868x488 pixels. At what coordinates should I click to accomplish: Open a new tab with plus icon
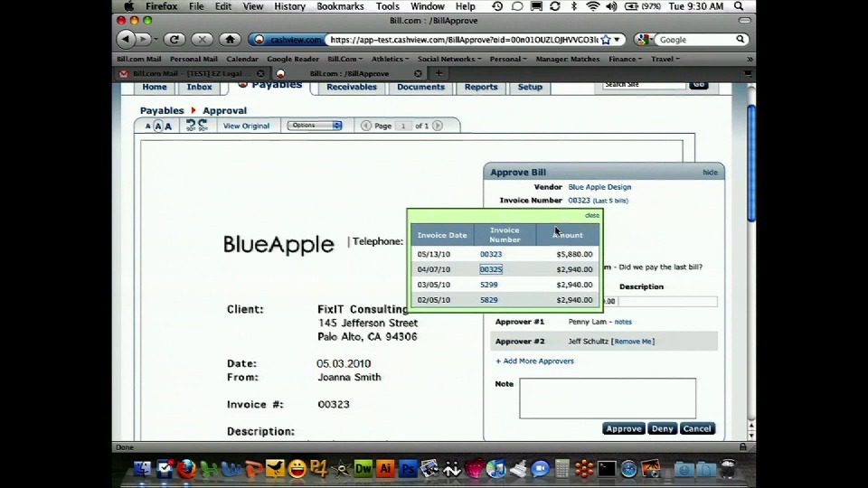point(439,73)
